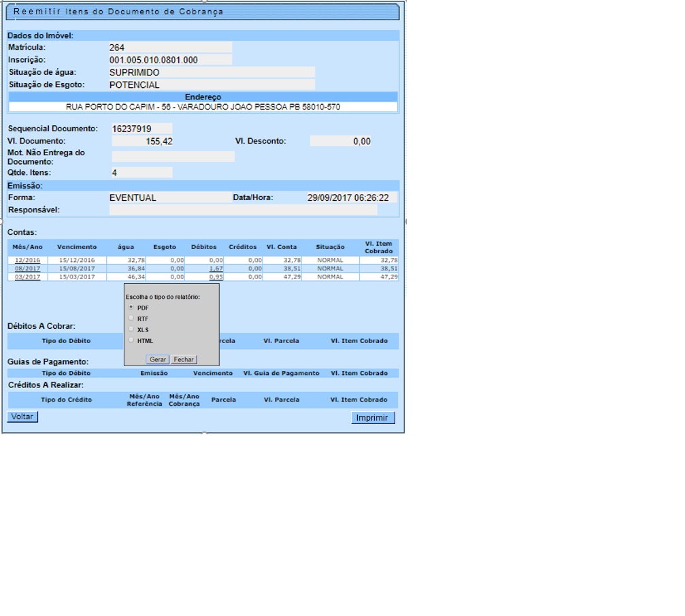Open the 03/2017 account link

click(x=27, y=277)
